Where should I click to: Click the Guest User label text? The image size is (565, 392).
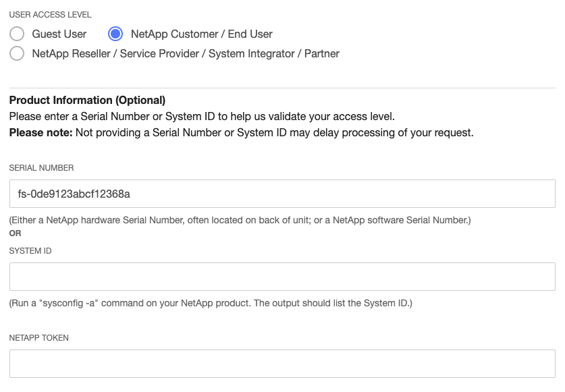(x=59, y=34)
